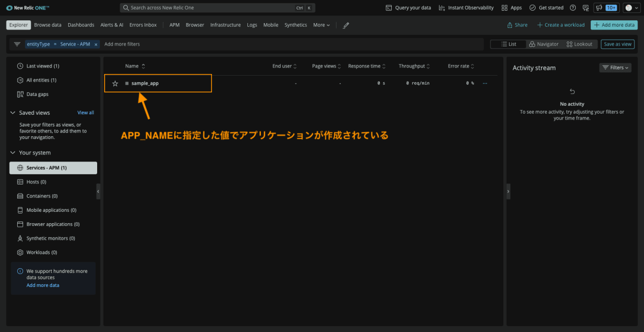This screenshot has height=332, width=644.
Task: Collapse the Your system section
Action: 13,153
